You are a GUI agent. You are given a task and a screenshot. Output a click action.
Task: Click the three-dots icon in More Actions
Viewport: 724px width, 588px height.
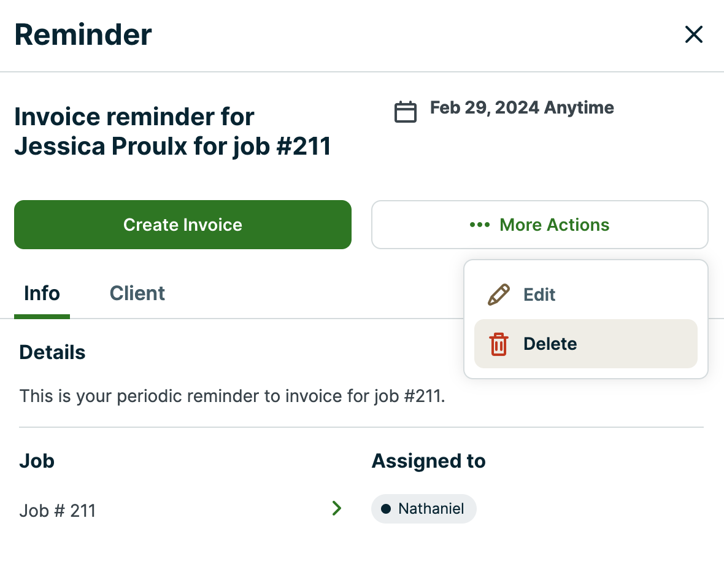click(479, 225)
